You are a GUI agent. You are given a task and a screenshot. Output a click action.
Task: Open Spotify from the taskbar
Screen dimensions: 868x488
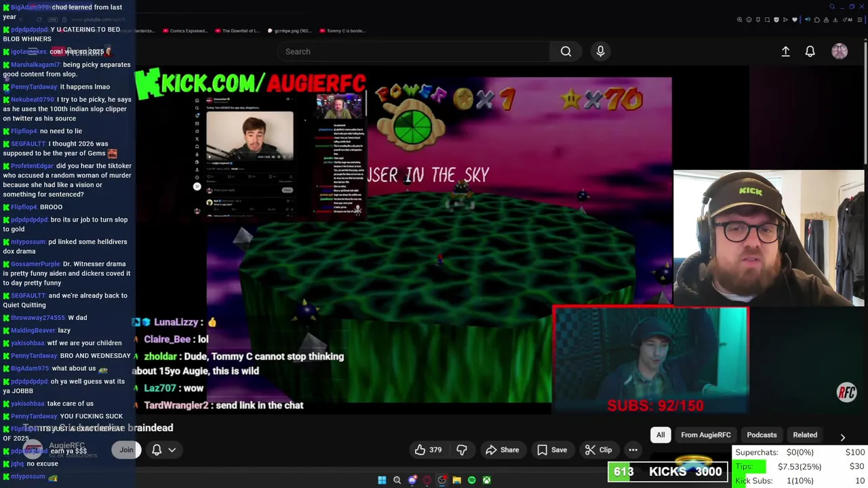(x=471, y=480)
